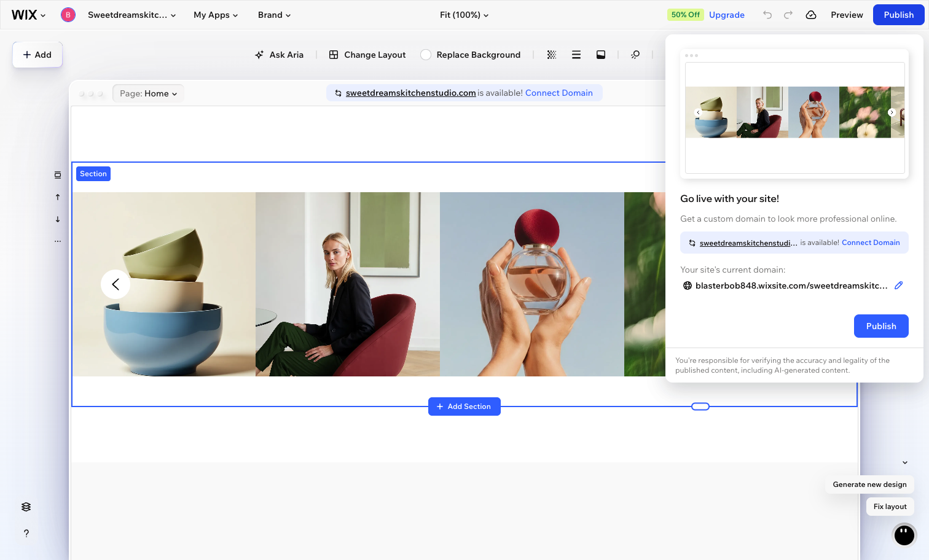Screen dimensions: 929x560
Task: Click the globe icon beside current domain
Action: pos(688,286)
